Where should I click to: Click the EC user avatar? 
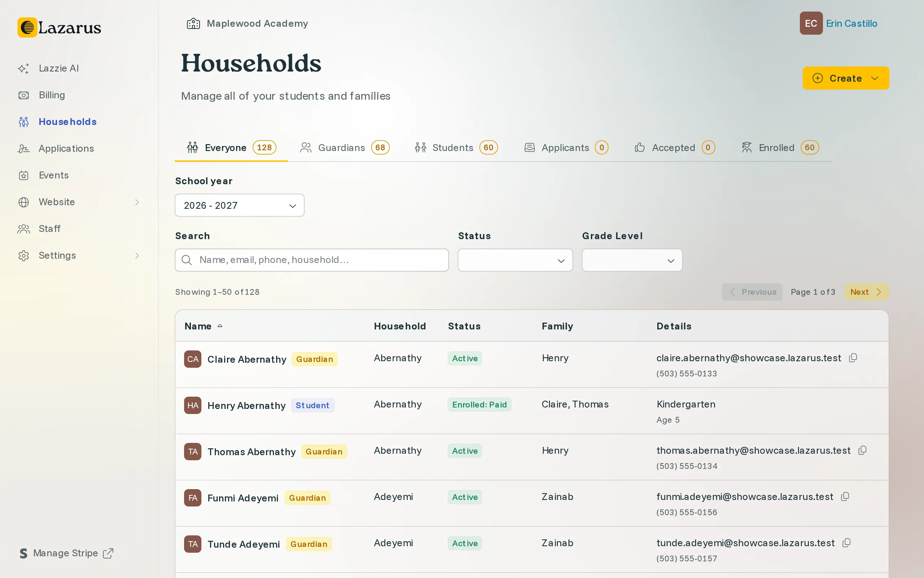click(811, 23)
